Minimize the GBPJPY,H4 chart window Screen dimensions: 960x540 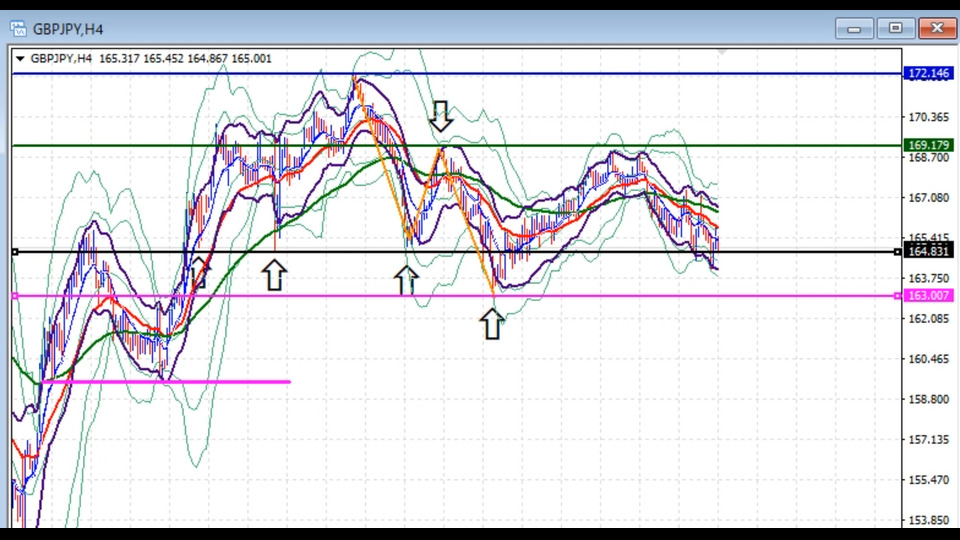(x=854, y=29)
